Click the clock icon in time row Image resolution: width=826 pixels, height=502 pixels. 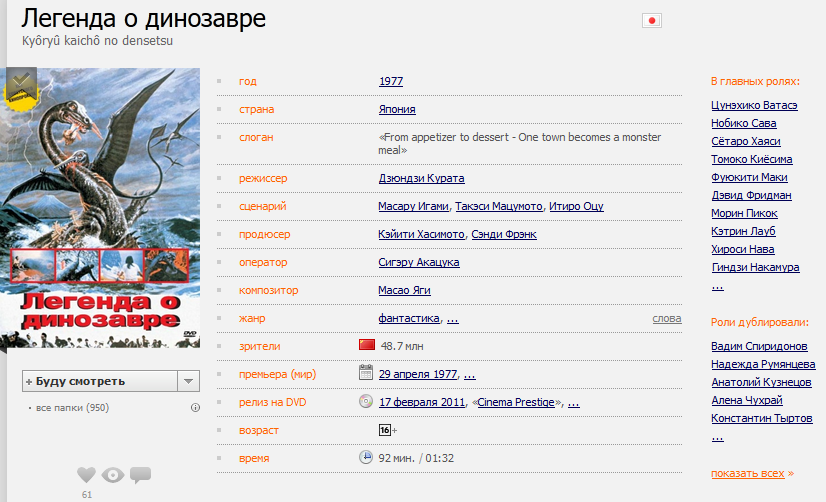point(366,457)
